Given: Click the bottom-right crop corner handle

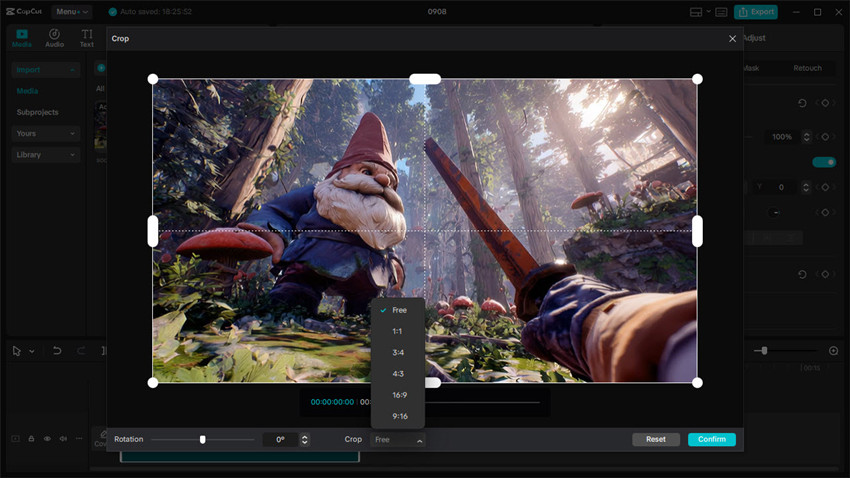Looking at the screenshot, I should 697,383.
